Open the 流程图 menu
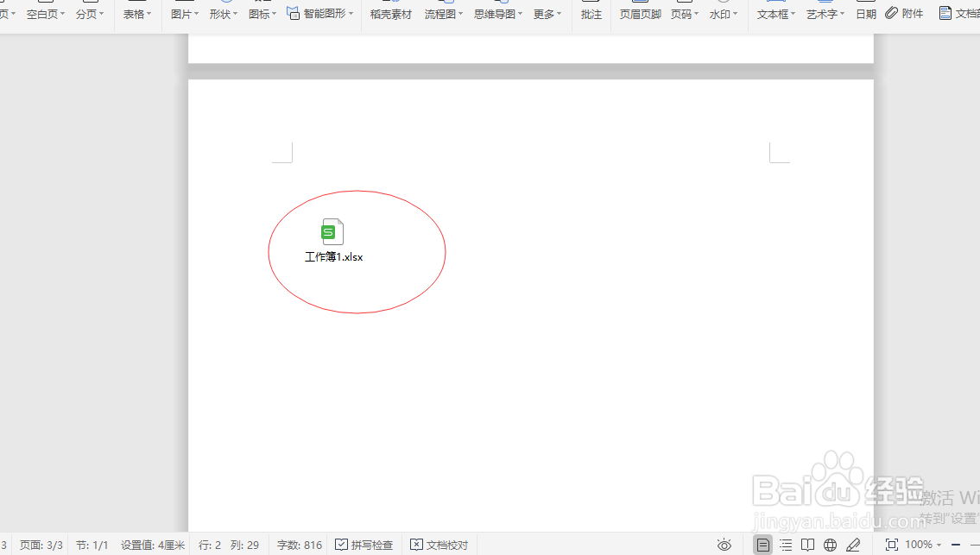The height and width of the screenshot is (555, 980). pos(440,14)
